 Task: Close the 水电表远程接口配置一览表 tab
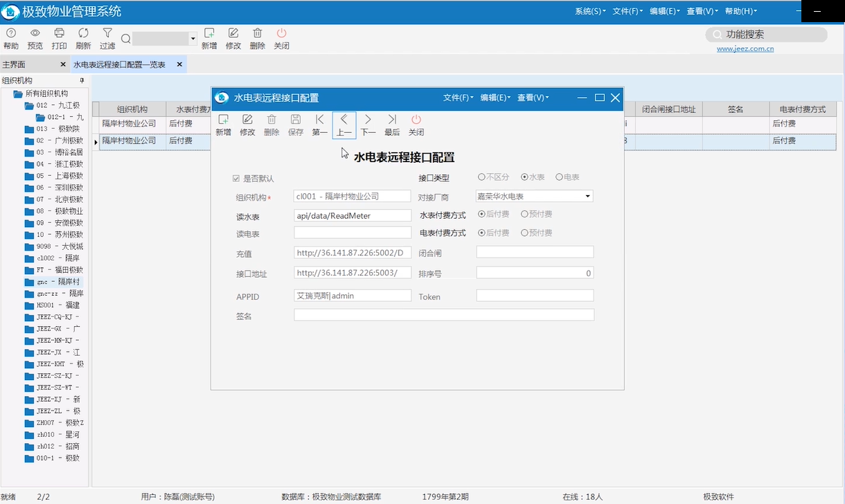click(x=179, y=64)
